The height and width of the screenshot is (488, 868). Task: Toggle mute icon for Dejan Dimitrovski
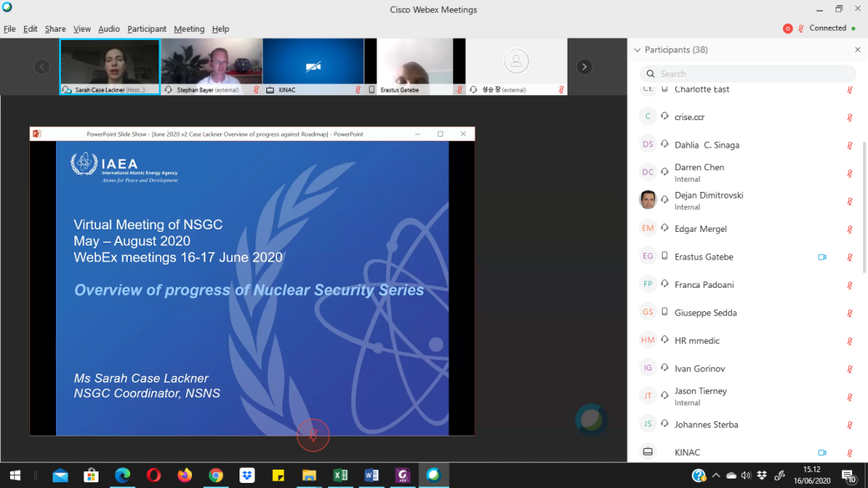[850, 201]
